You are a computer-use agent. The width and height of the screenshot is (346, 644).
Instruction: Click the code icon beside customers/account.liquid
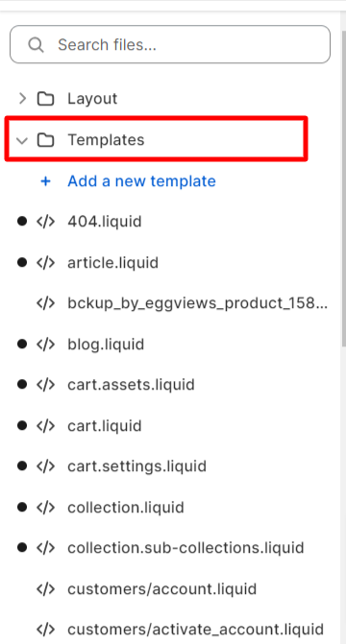45,589
